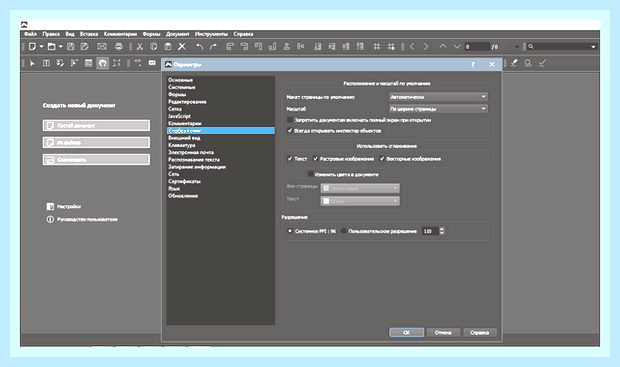
Task: Select the edit text tool with pencil
Action: (x=60, y=63)
